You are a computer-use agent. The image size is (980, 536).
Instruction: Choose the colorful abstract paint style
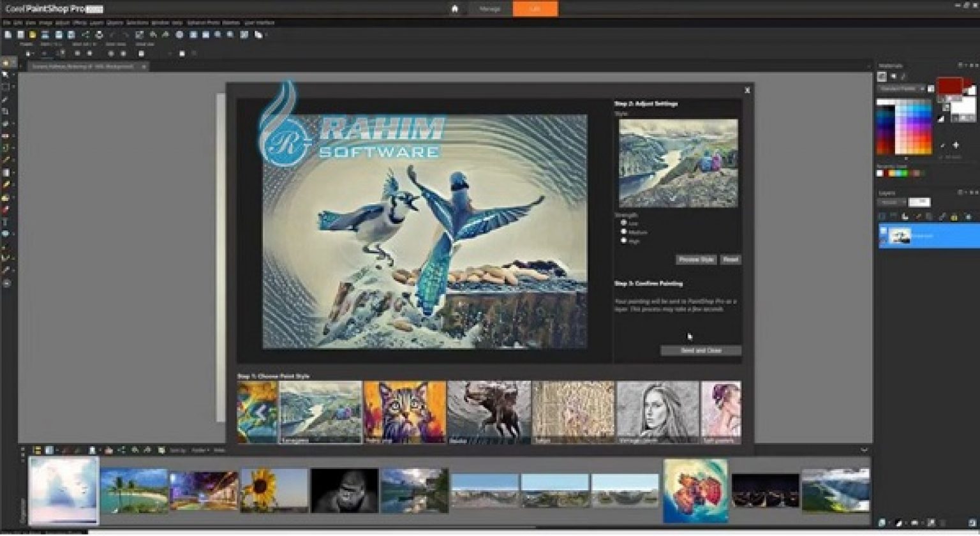[258, 412]
